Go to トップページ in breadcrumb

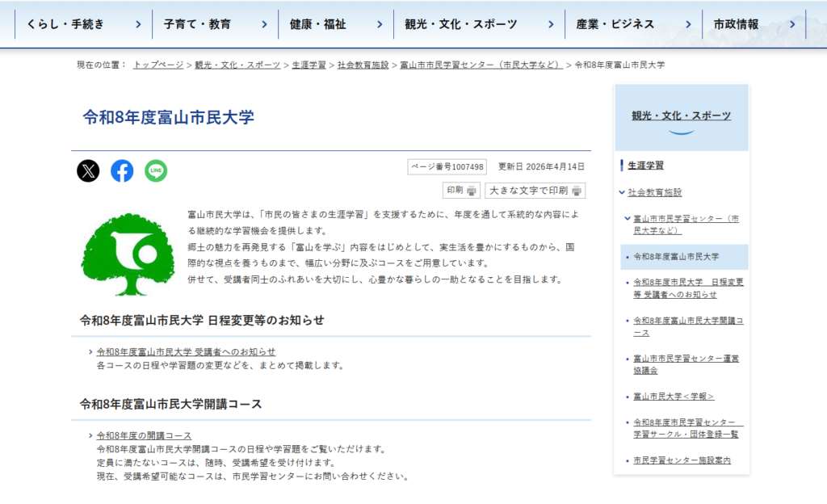[158, 65]
